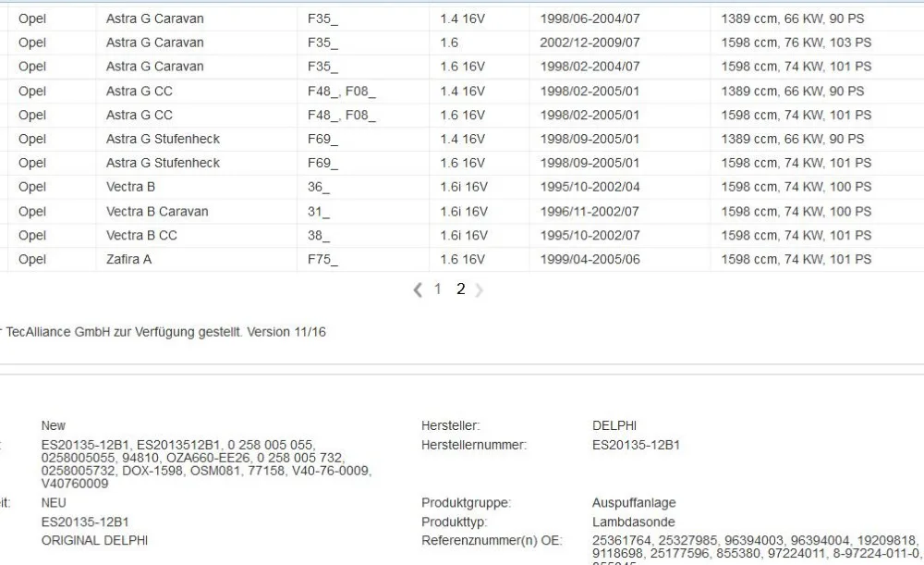The height and width of the screenshot is (565, 924).
Task: Select 'Herstellernummer:' label
Action: click(474, 446)
